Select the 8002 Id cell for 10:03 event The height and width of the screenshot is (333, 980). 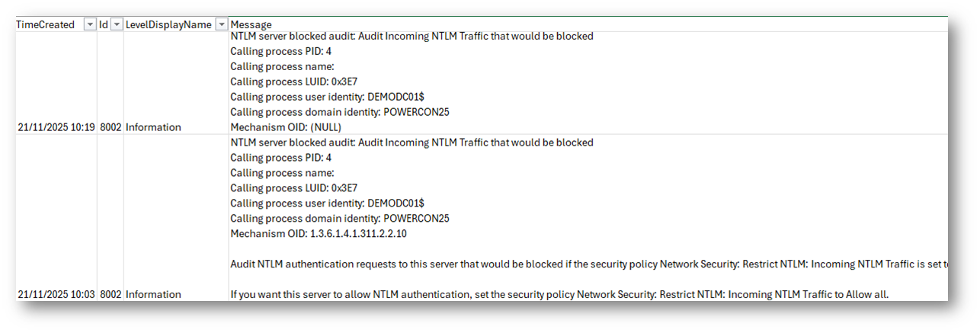coord(110,294)
